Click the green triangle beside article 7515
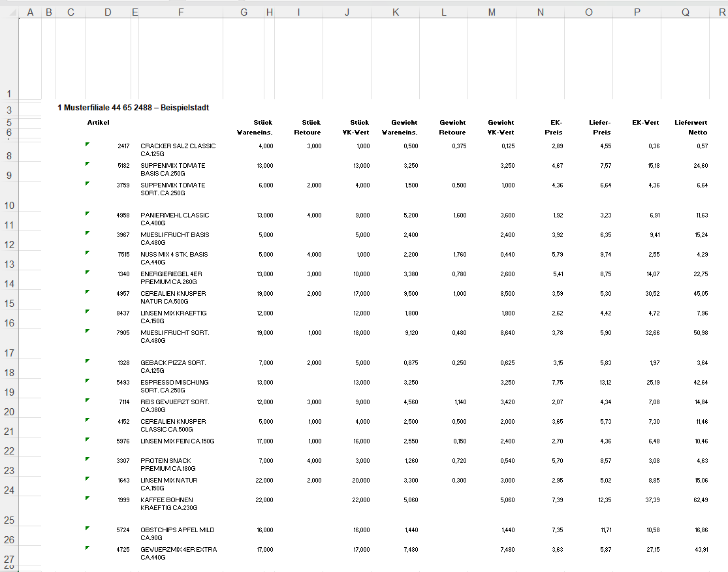Viewport: 728px width, 572px height. (x=87, y=253)
